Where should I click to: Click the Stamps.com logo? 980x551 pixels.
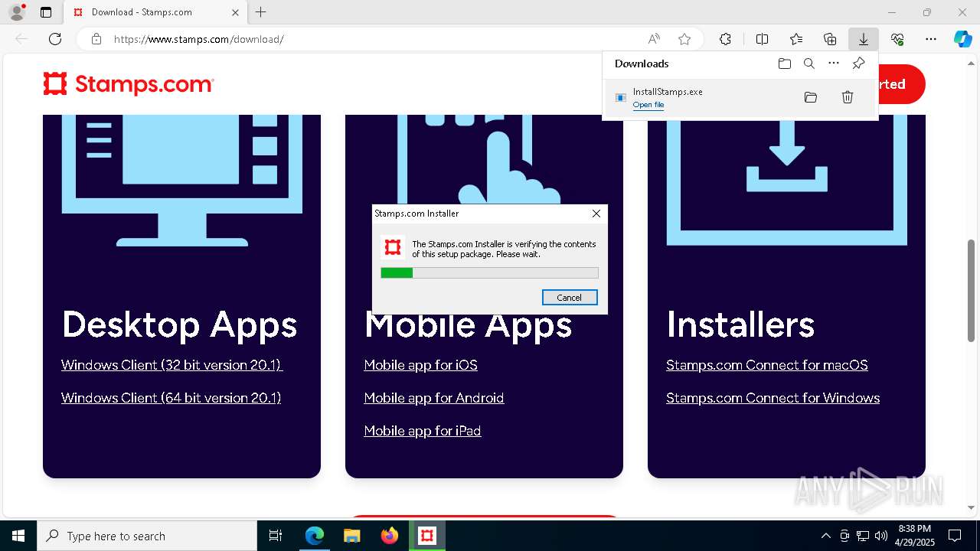(129, 84)
